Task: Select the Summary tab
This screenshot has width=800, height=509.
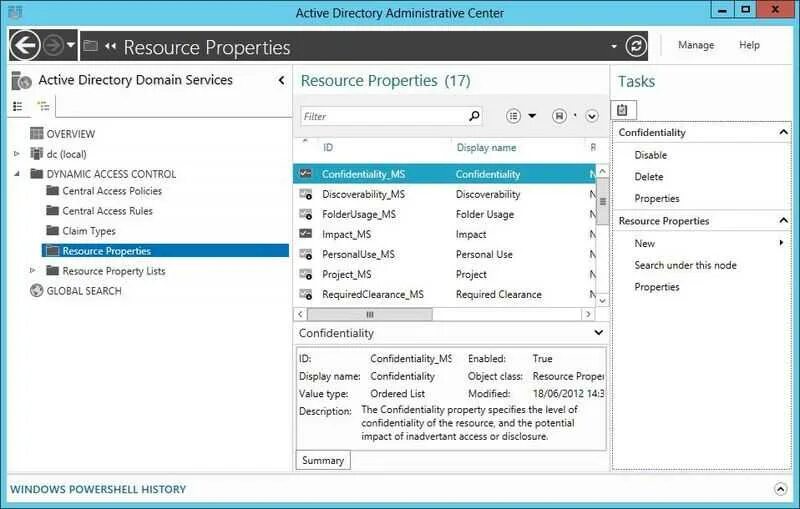Action: [x=323, y=460]
